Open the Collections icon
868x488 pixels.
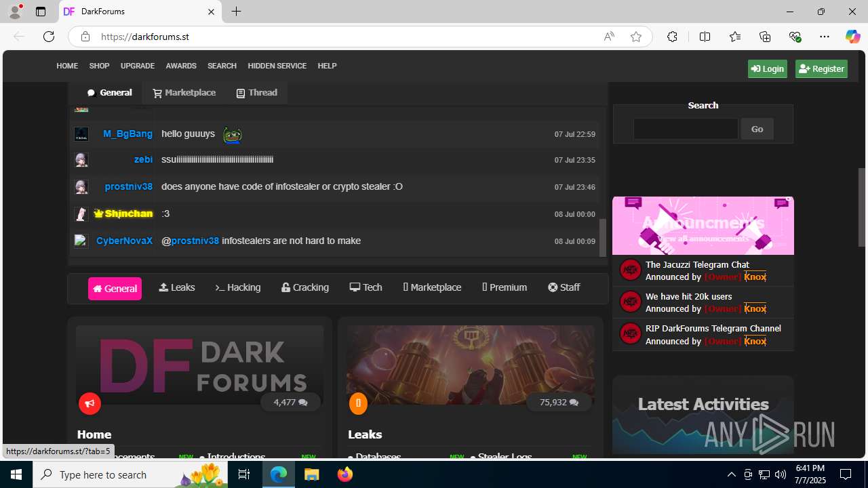(765, 37)
